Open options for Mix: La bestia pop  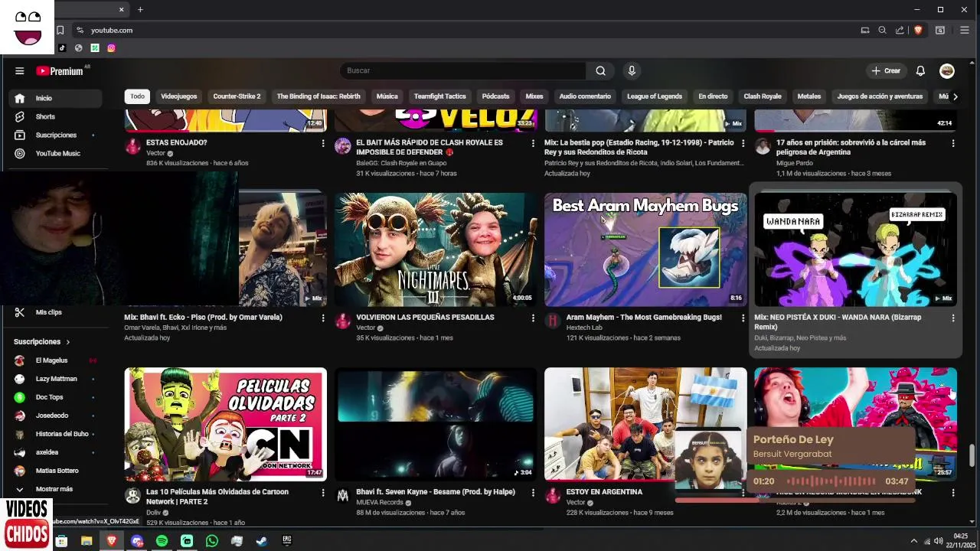pos(743,143)
